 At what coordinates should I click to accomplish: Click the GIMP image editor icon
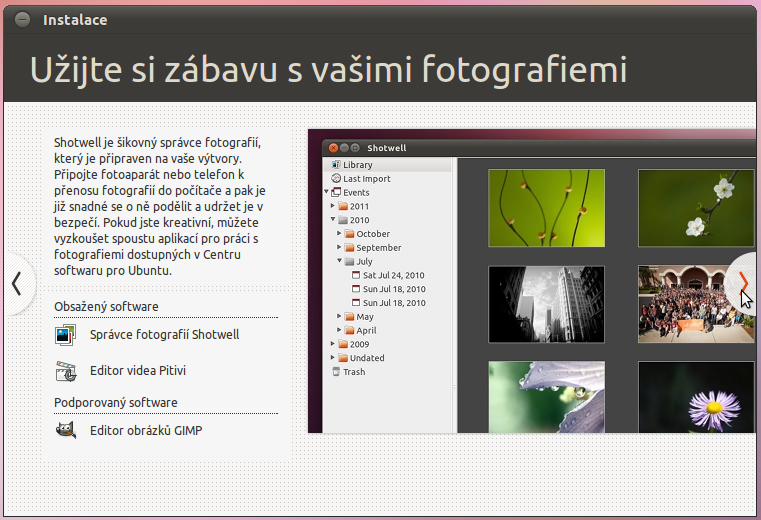[x=66, y=430]
